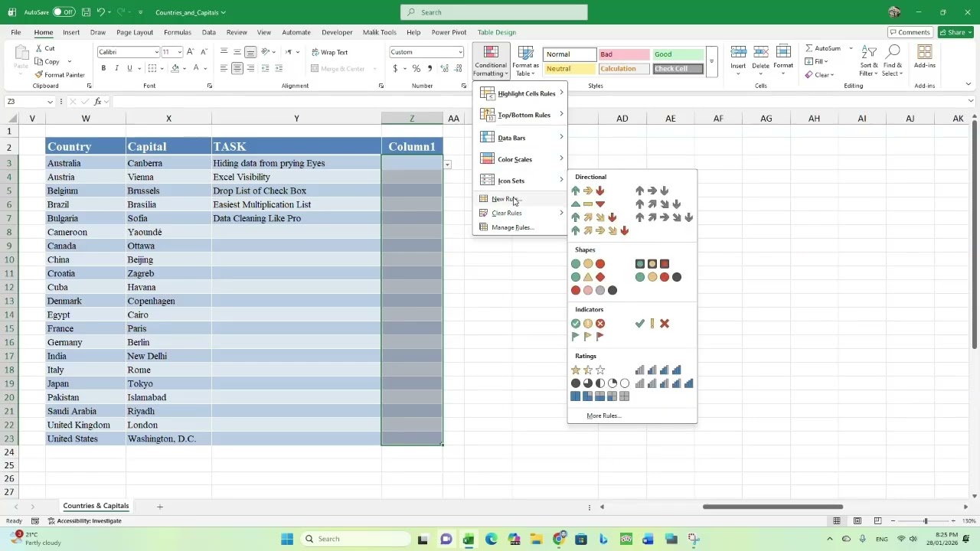Collapse the ribbon with chevron
Viewport: 980px width, 551px height.
(x=968, y=85)
